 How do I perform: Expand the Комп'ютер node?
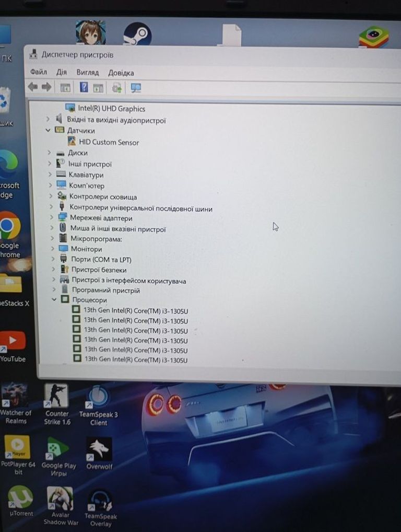51,185
